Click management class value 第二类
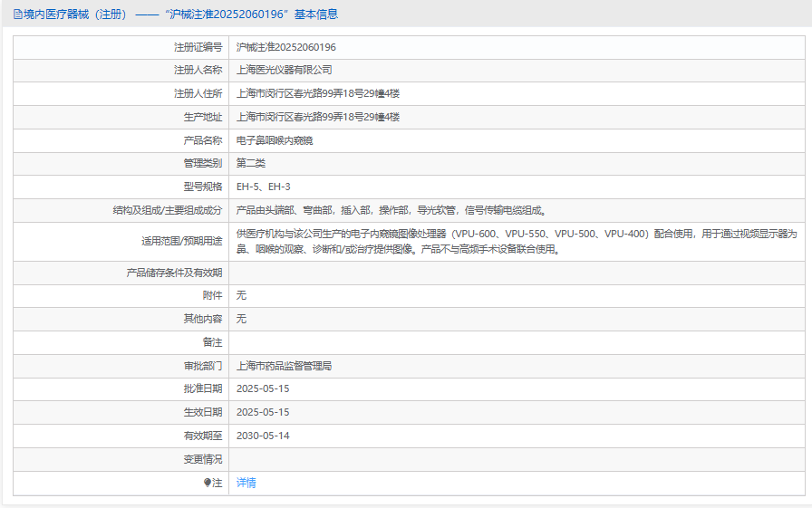Image resolution: width=812 pixels, height=508 pixels. (251, 164)
